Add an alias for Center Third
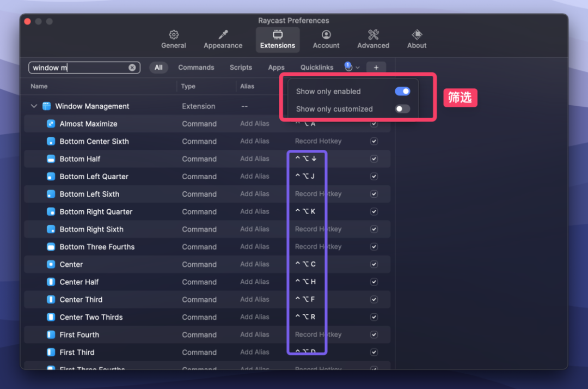Image resolution: width=588 pixels, height=389 pixels. pyautogui.click(x=255, y=299)
